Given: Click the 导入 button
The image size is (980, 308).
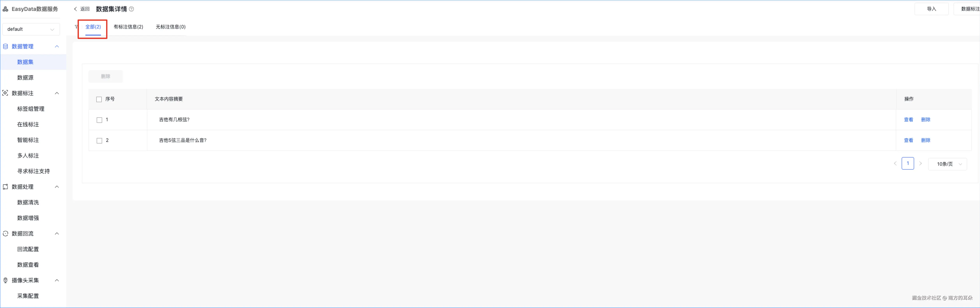Looking at the screenshot, I should (x=931, y=9).
